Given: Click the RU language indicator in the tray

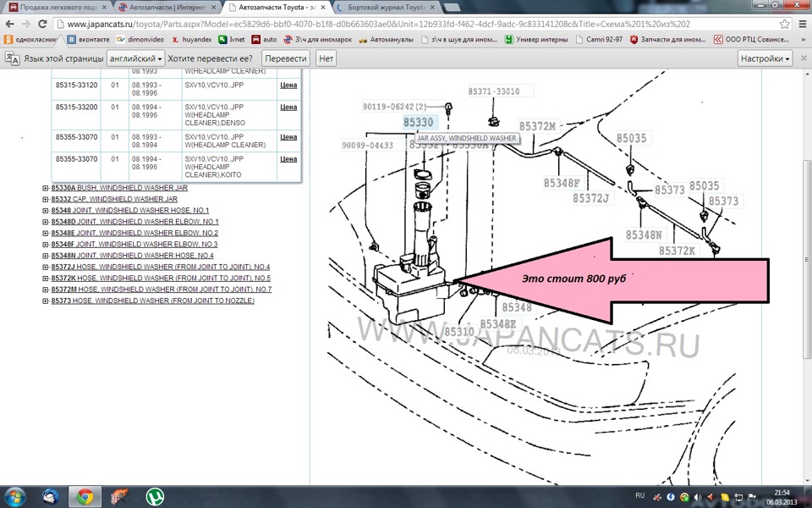Looking at the screenshot, I should (640, 495).
